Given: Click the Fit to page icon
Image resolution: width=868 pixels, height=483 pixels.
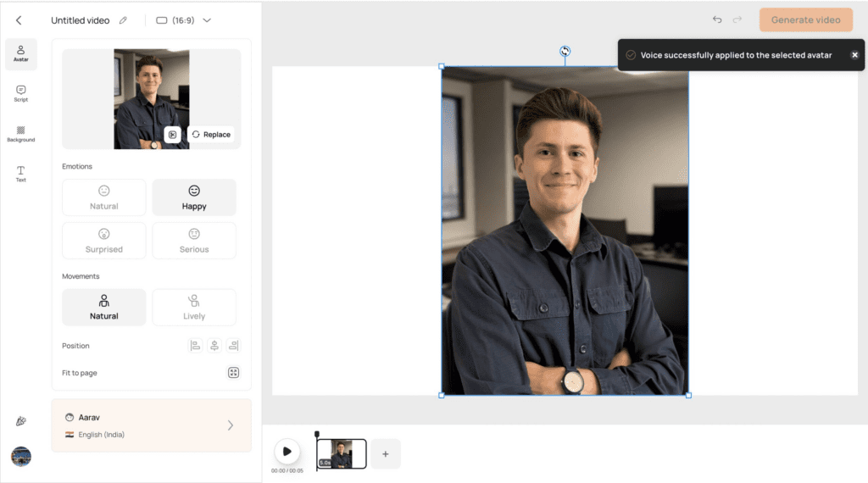Looking at the screenshot, I should click(233, 373).
